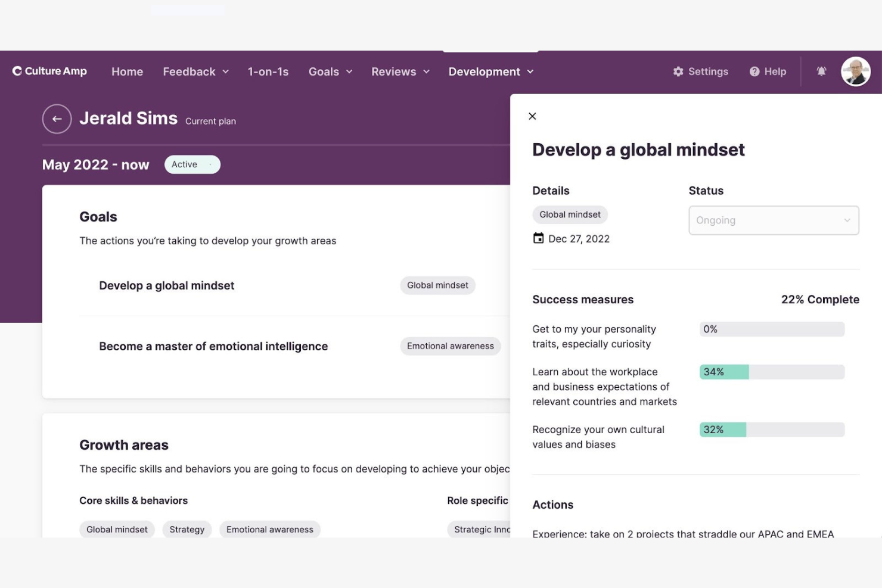Open the goal Develop a global mindset
The image size is (882, 588).
[167, 285]
